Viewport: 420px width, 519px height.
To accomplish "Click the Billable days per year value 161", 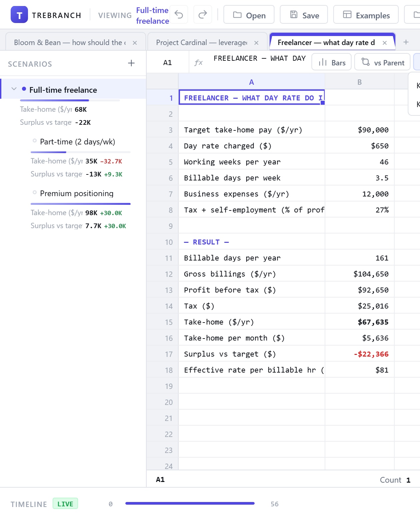I will 360,258.
